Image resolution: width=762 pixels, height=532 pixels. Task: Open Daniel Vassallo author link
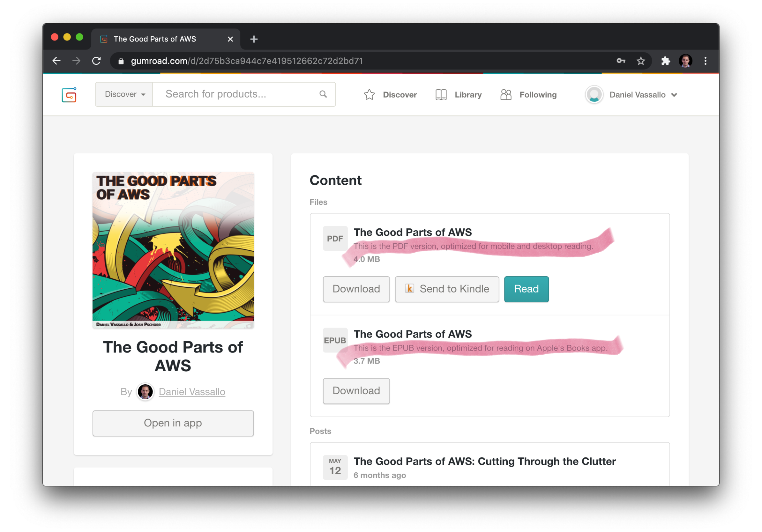pos(192,392)
